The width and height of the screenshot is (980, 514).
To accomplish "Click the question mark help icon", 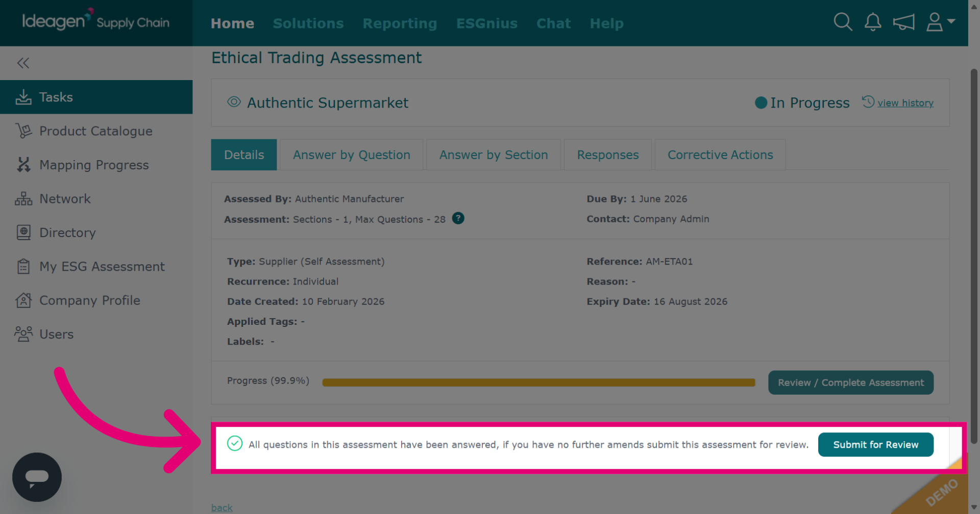I will tap(458, 218).
